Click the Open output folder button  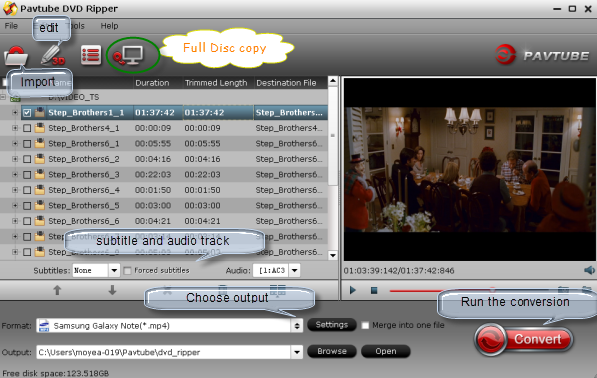pyautogui.click(x=386, y=351)
